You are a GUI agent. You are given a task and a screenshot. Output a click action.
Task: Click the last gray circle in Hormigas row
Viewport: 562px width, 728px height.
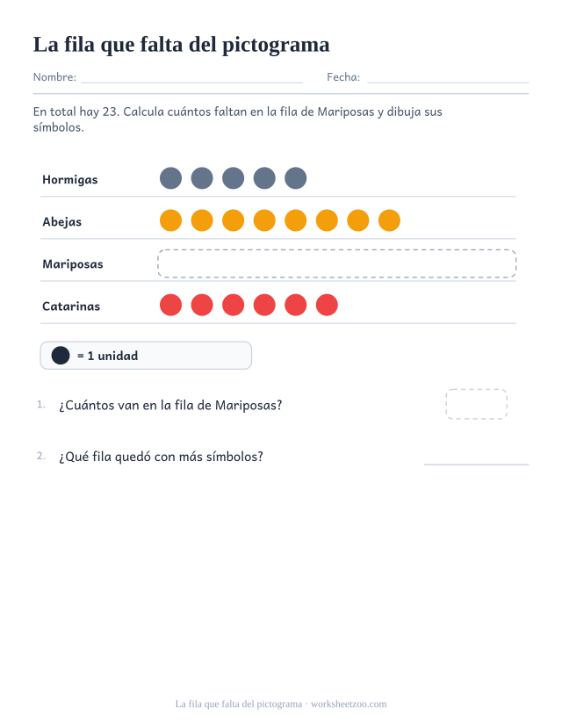[296, 178]
